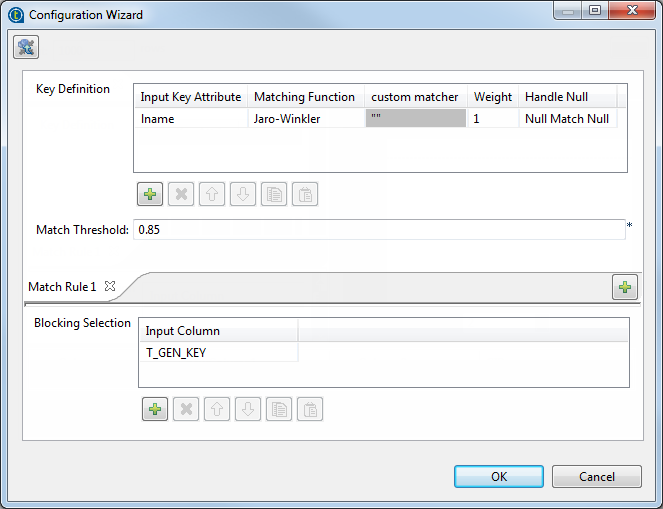
Task: Click the move down arrow under Key Definition
Action: [x=243, y=194]
